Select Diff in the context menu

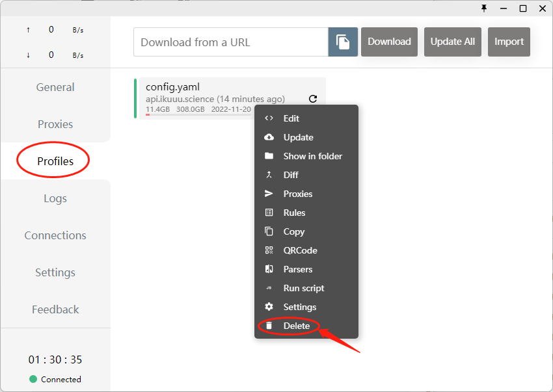(291, 175)
